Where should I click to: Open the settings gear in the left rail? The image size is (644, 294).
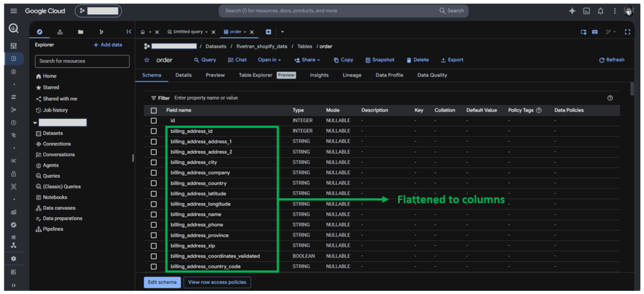coord(14,259)
